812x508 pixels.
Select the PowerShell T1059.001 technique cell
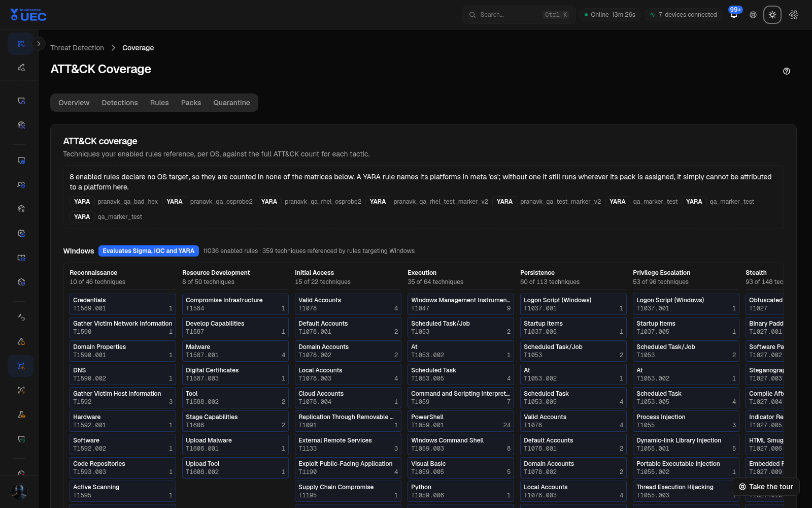pos(461,421)
